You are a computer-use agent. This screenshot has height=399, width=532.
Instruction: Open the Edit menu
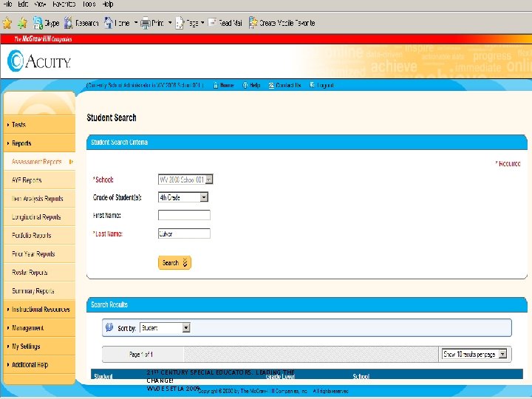[23, 4]
